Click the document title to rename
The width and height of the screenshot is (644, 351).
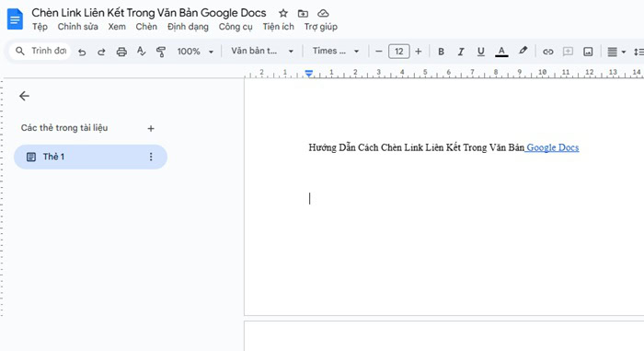(149, 13)
